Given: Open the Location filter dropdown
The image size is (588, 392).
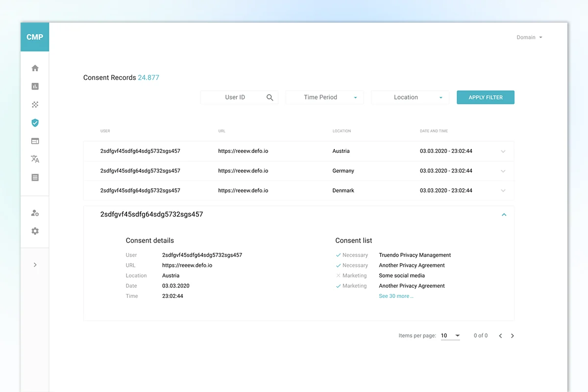Looking at the screenshot, I should click(x=410, y=98).
